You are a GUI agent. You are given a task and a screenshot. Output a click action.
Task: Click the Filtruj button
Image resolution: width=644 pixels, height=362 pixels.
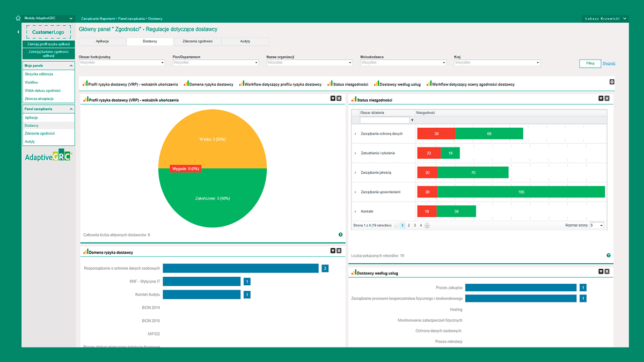(x=590, y=63)
